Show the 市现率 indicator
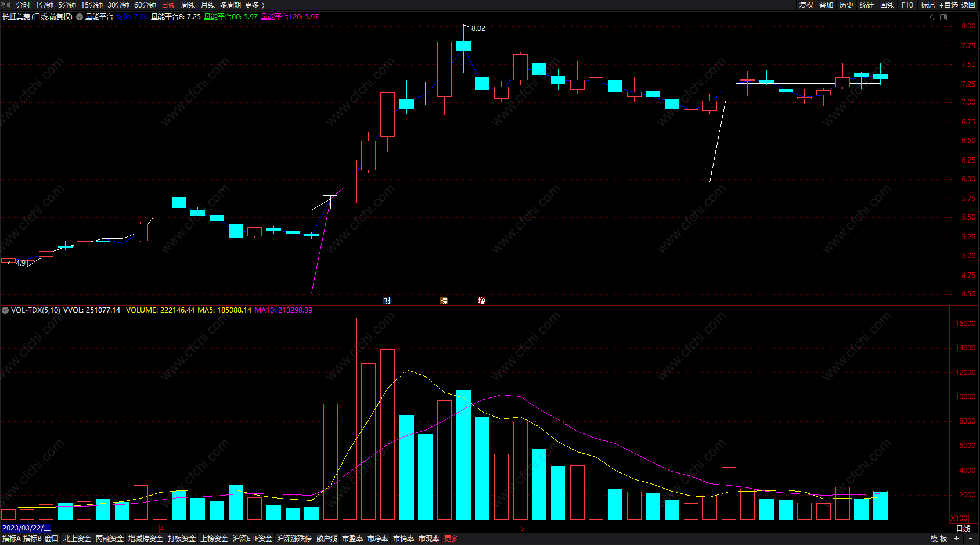Image resolution: width=980 pixels, height=545 pixels. (429, 539)
